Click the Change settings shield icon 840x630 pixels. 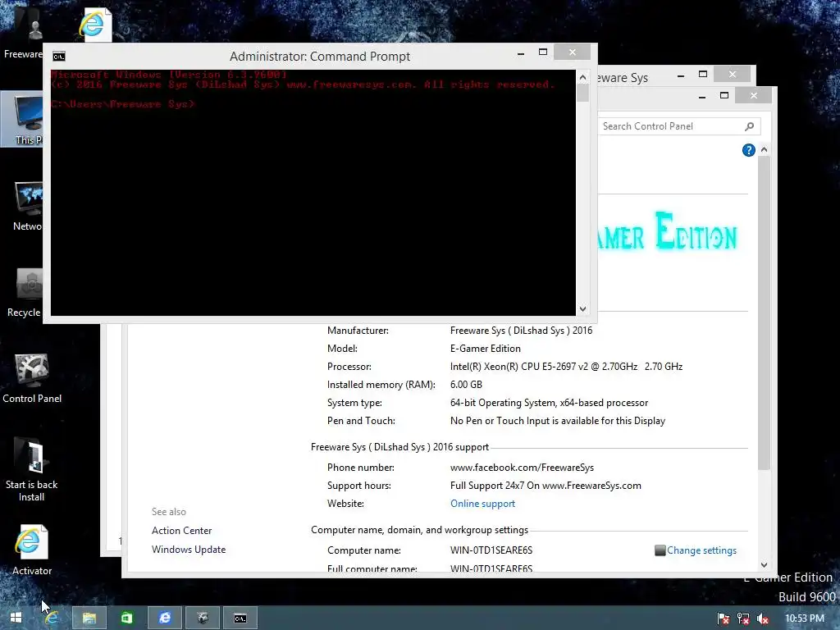(x=660, y=550)
